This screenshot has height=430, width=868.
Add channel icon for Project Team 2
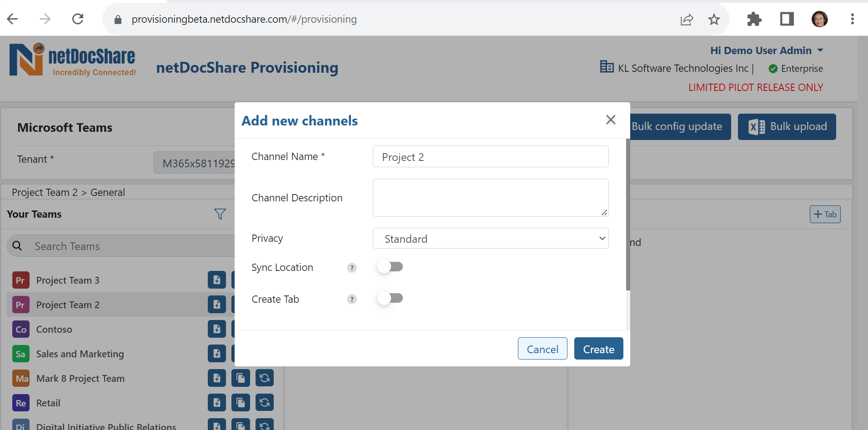pos(217,305)
